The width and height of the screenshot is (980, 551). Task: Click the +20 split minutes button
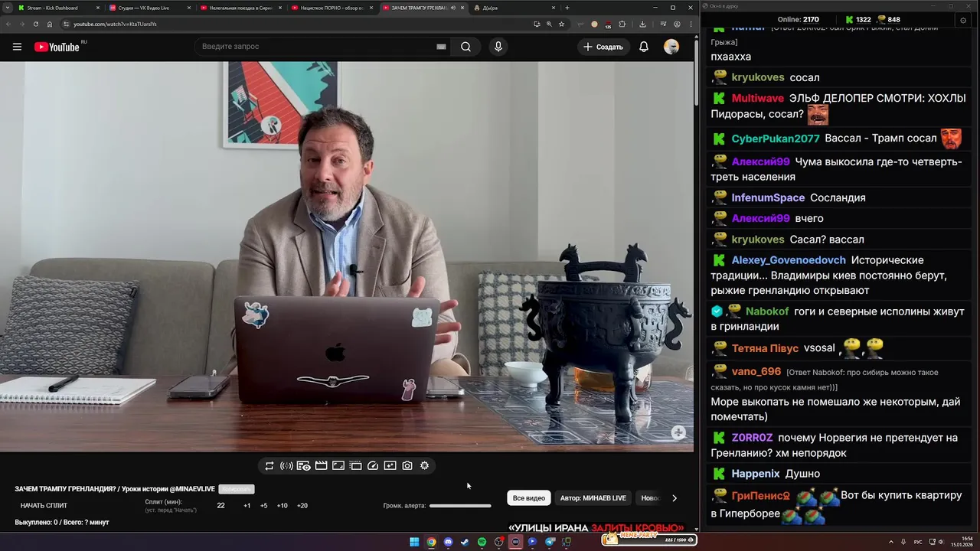tap(302, 506)
